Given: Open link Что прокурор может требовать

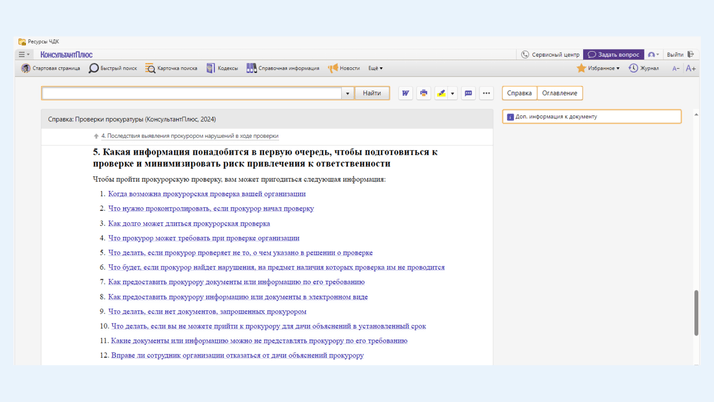Looking at the screenshot, I should 204,238.
